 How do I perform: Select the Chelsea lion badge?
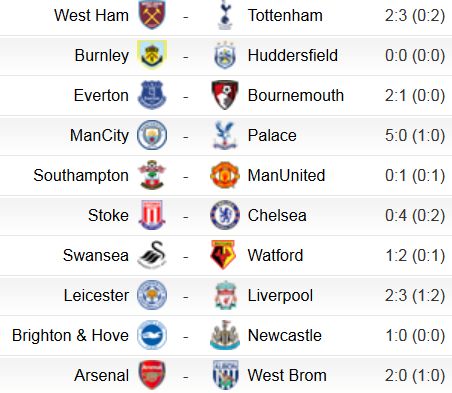(x=225, y=215)
